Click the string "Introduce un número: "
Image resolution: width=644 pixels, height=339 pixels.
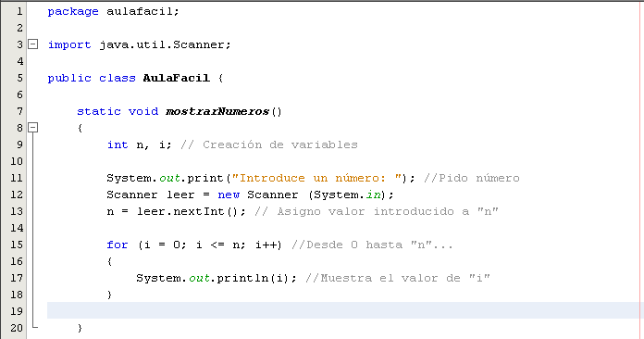[x=316, y=178]
